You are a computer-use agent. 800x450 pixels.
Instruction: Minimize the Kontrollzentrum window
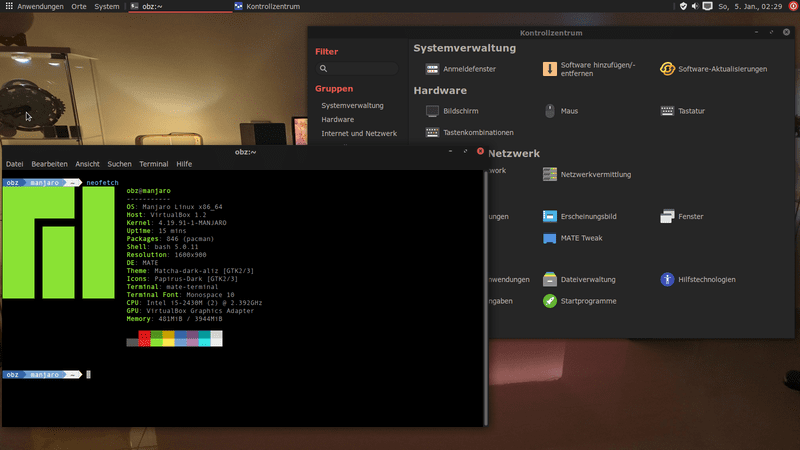tap(756, 32)
